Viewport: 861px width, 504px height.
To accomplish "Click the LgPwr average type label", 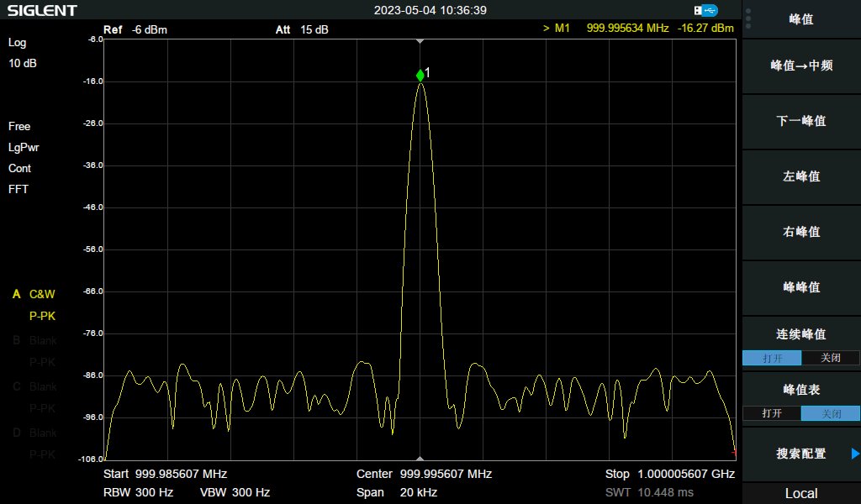I will [x=24, y=148].
